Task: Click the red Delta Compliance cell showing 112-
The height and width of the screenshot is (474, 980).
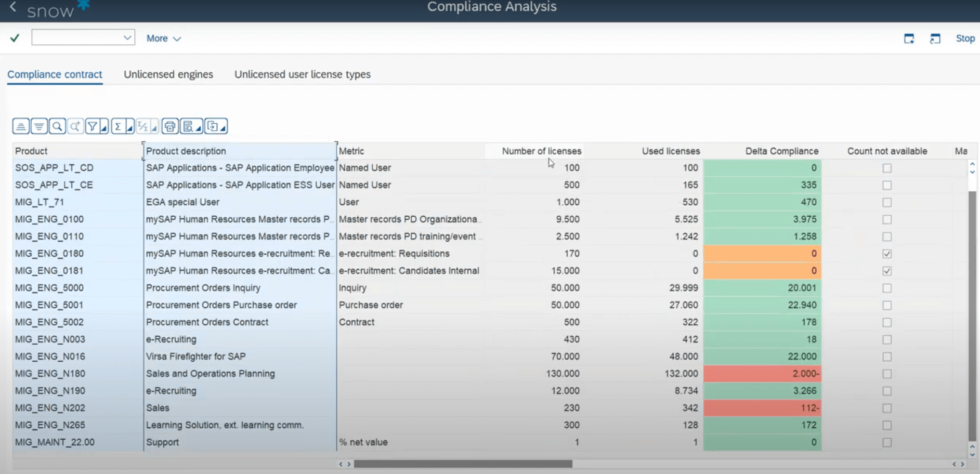Action: [762, 408]
